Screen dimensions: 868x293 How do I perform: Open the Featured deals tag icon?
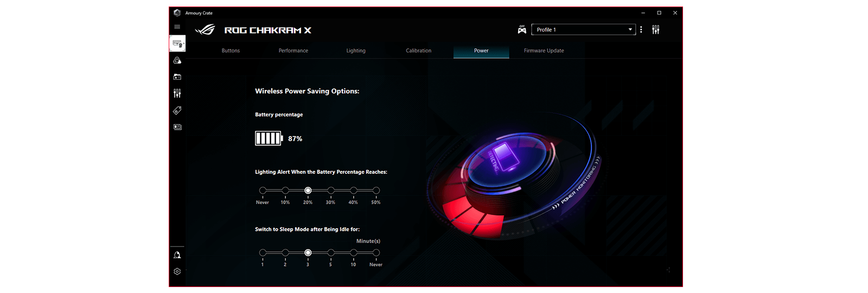[x=177, y=110]
